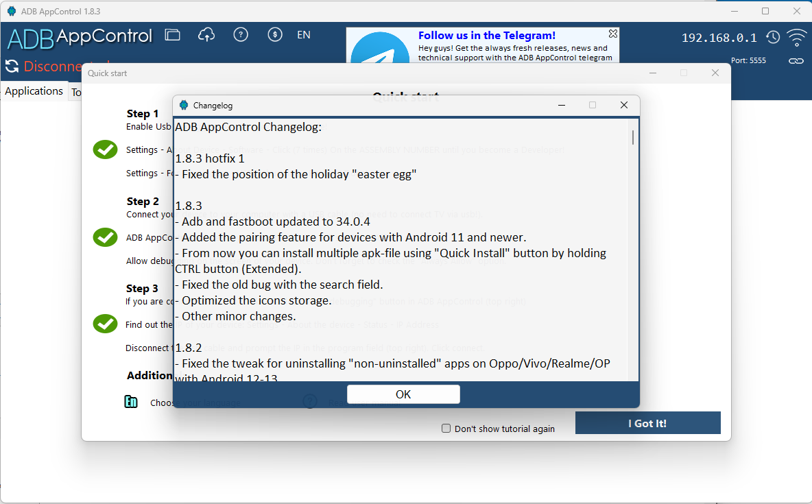Screen dimensions: 812x504
Task: Close the Changelog dialog
Action: point(624,105)
